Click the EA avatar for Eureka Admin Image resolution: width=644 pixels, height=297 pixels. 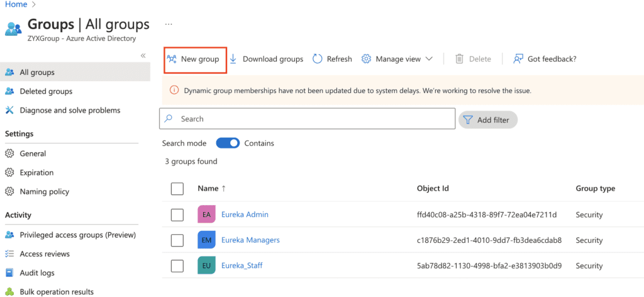coord(206,215)
